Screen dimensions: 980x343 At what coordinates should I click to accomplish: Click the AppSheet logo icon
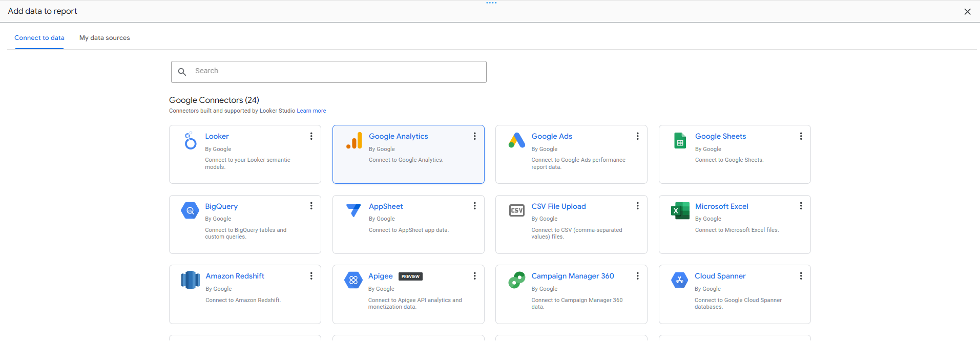pos(353,210)
